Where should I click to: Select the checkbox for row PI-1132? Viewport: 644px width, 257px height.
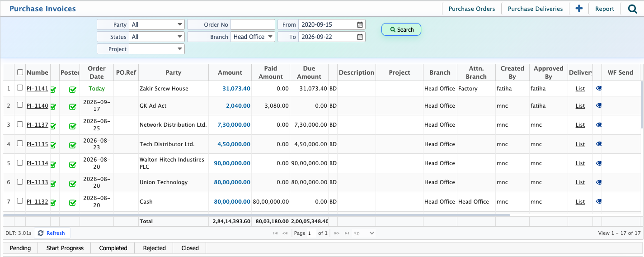coord(20,200)
